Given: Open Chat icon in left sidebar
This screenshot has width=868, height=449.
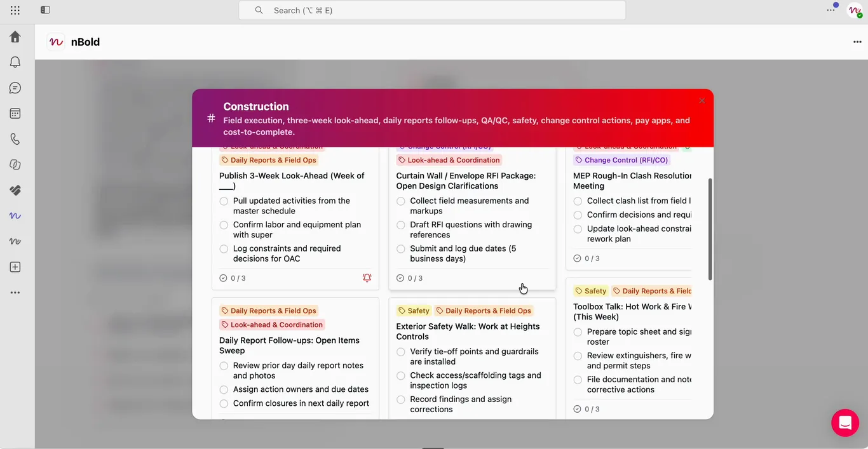Looking at the screenshot, I should click(15, 88).
